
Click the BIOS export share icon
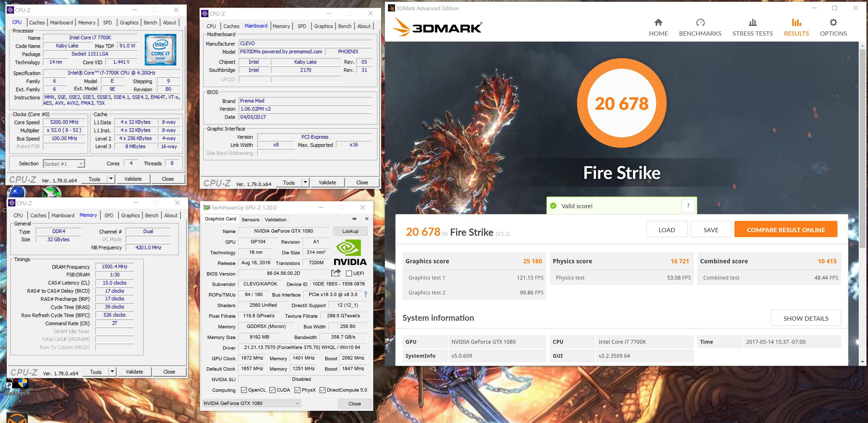click(336, 273)
